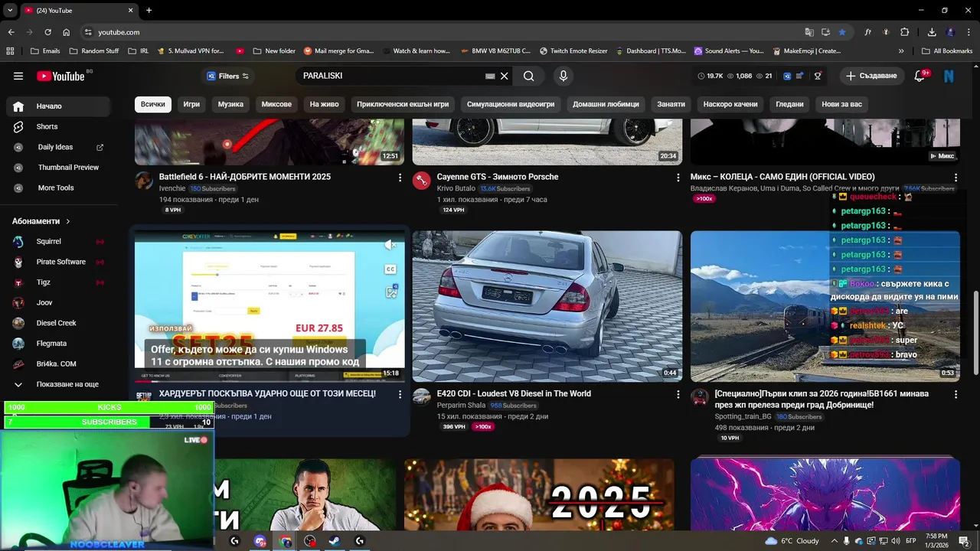Screen dimensions: 980x551
Task: Select the Нови за вас chip
Action: (841, 104)
